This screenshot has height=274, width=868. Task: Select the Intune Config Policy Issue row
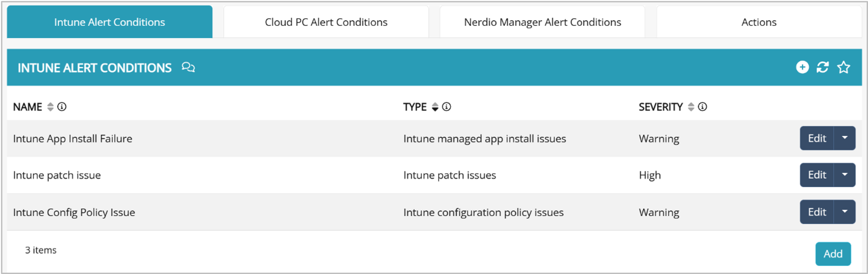coord(74,212)
